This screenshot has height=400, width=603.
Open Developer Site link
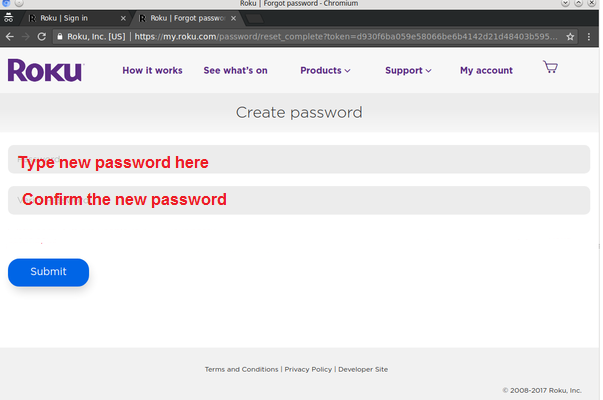coord(363,369)
